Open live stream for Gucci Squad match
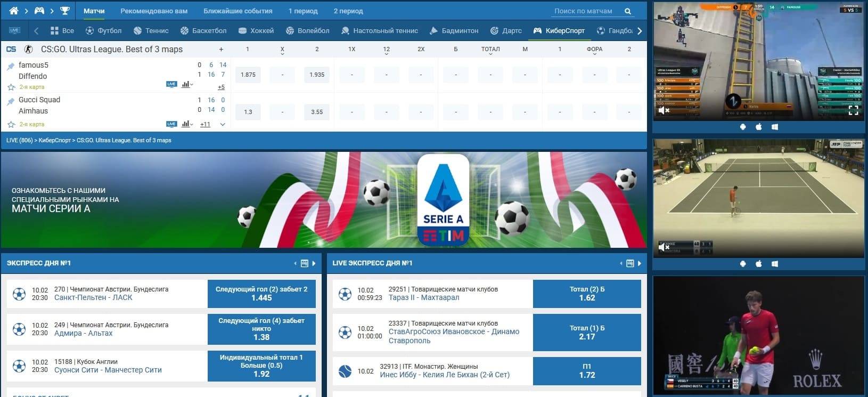Screen dimensions: 868x397 171,124
